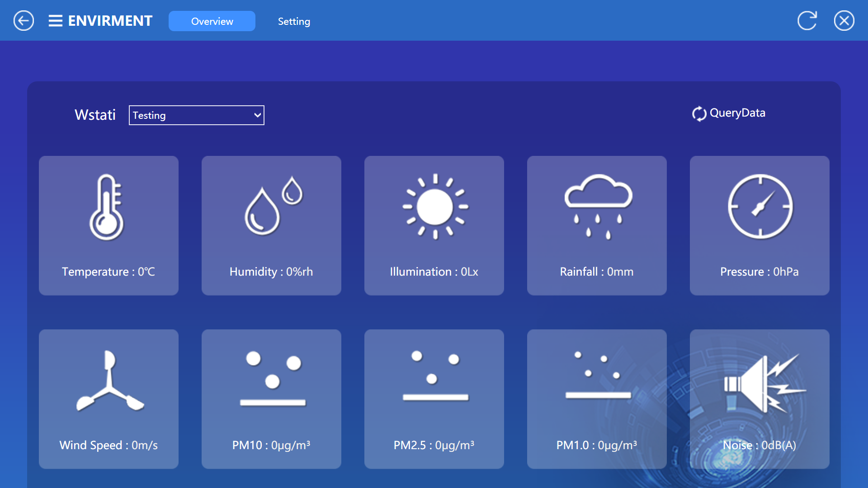The height and width of the screenshot is (488, 868).
Task: Expand the Wstati station dropdown
Action: click(197, 115)
